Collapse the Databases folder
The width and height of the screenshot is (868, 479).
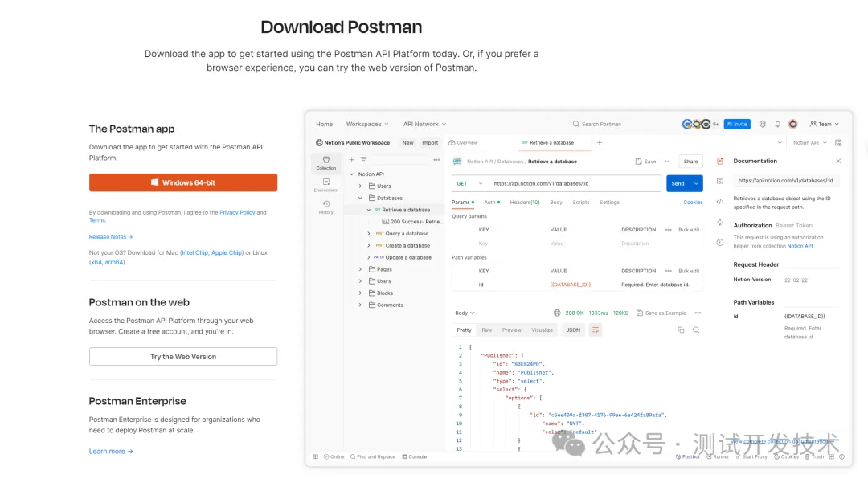(x=361, y=198)
